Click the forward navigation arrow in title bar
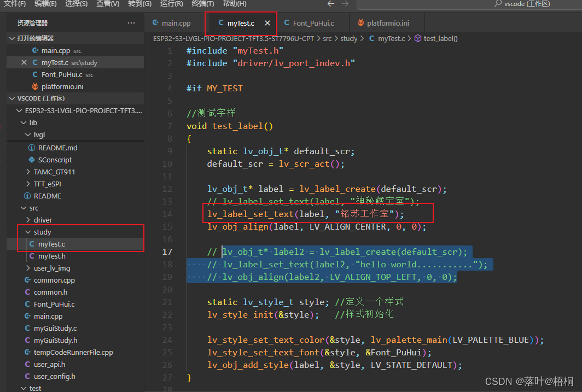The height and width of the screenshot is (392, 582). click(346, 4)
